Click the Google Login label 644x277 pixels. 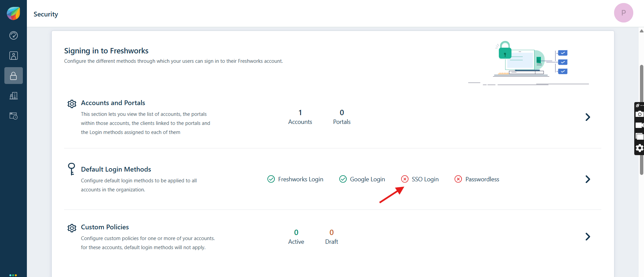(x=368, y=179)
